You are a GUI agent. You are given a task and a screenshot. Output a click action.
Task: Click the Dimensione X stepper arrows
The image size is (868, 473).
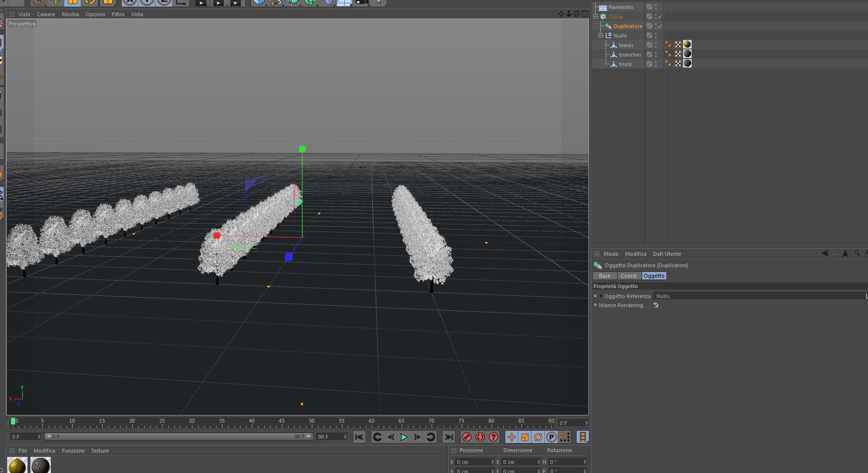(x=539, y=462)
